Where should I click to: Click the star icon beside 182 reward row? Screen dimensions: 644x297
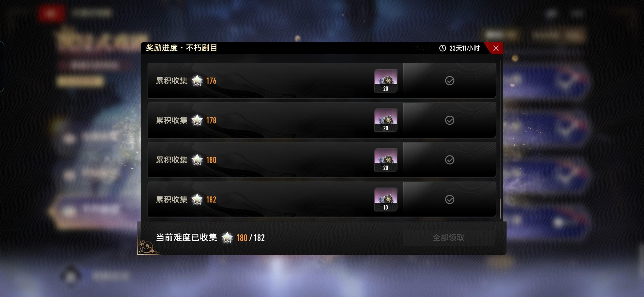click(x=197, y=199)
